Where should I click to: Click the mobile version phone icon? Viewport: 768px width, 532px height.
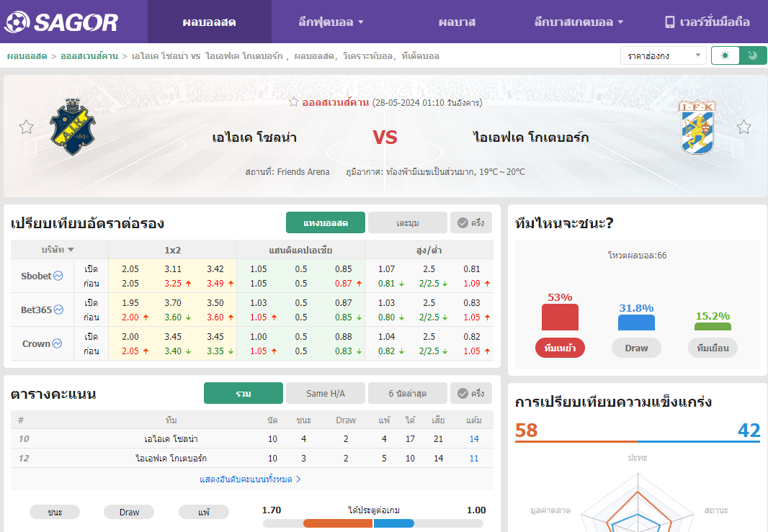pos(669,22)
